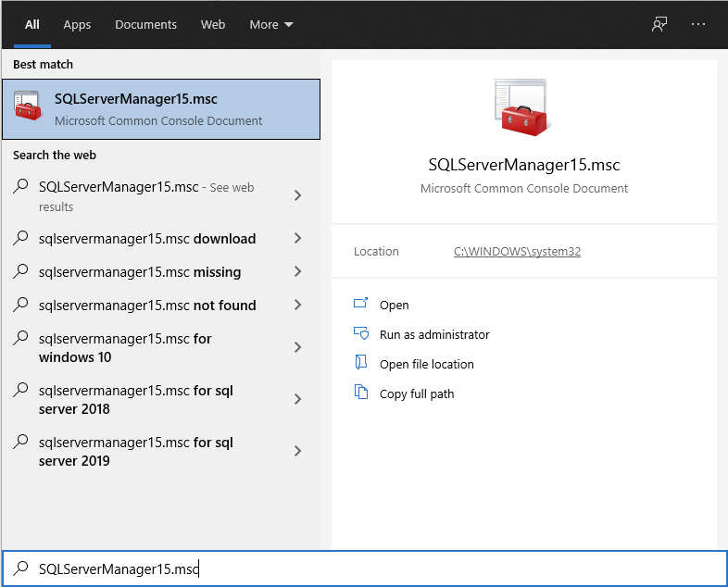Click the Open file location icon
728x587 pixels.
coord(361,364)
